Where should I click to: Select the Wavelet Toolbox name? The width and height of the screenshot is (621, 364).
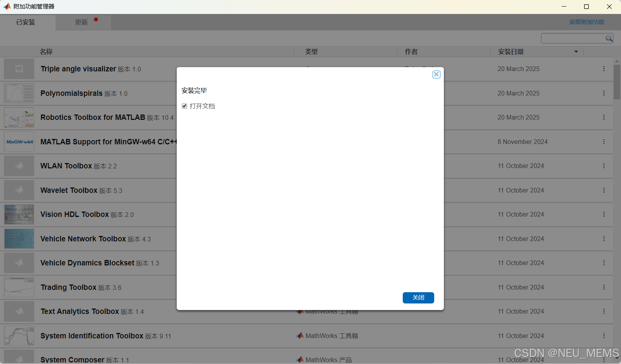point(69,190)
